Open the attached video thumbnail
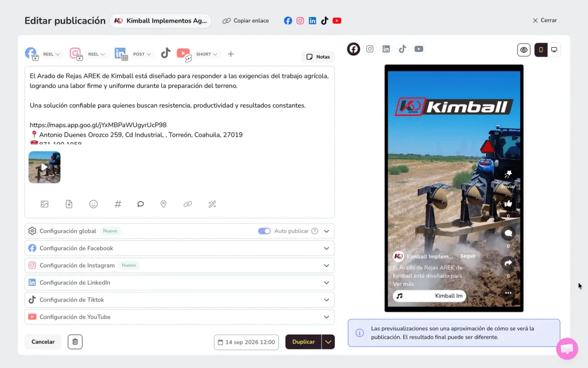588x368 pixels. point(44,167)
